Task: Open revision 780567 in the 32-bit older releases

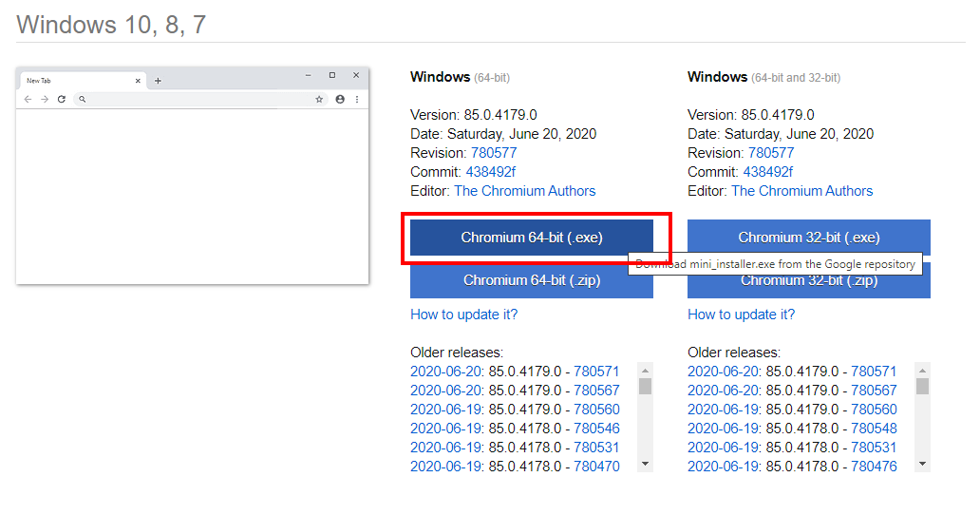Action: [874, 391]
